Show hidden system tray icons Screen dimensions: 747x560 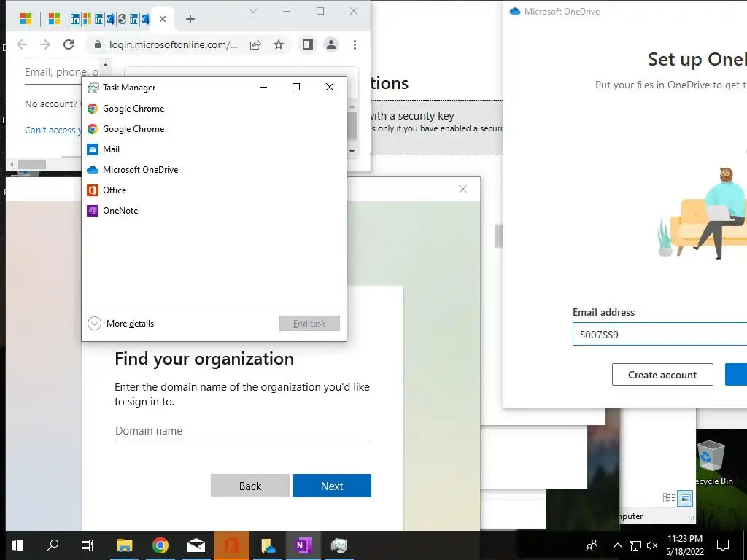click(617, 545)
